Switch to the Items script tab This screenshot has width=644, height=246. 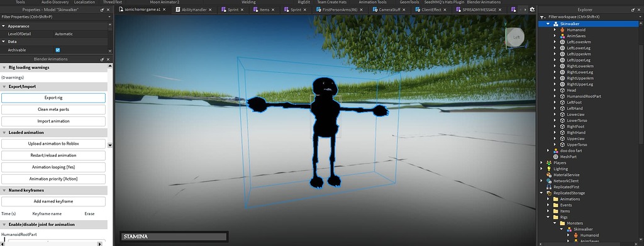[x=265, y=9]
